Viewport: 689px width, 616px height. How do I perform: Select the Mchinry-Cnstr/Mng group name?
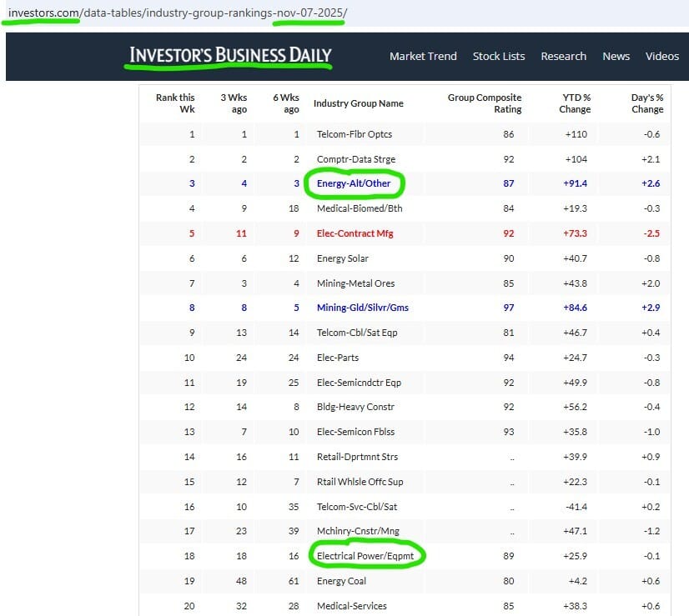click(358, 531)
